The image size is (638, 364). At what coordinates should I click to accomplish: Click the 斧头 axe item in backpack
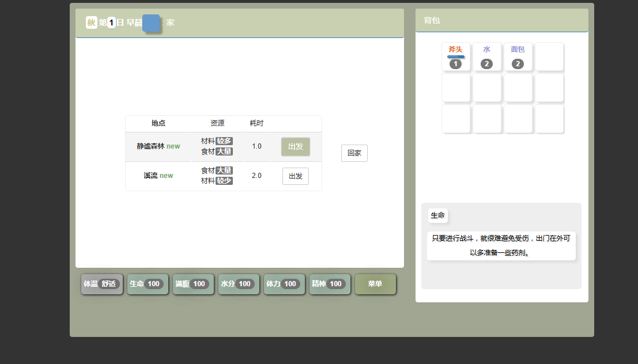point(456,56)
